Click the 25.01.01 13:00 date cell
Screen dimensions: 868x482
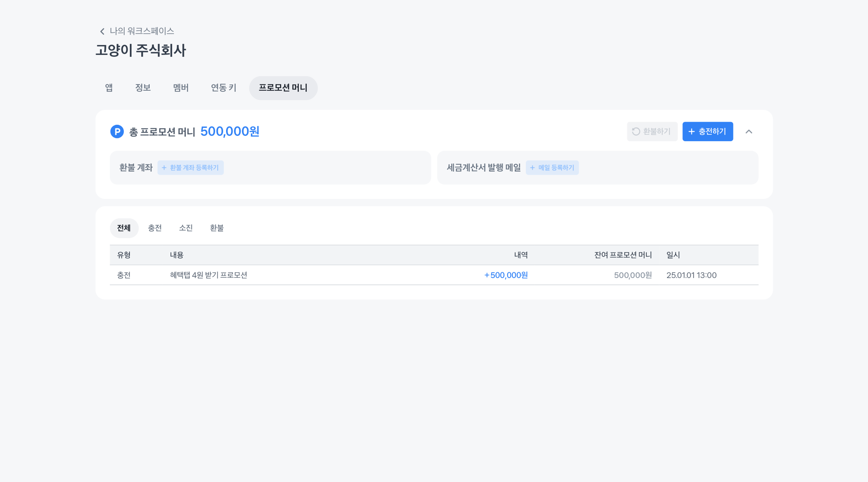(x=691, y=275)
